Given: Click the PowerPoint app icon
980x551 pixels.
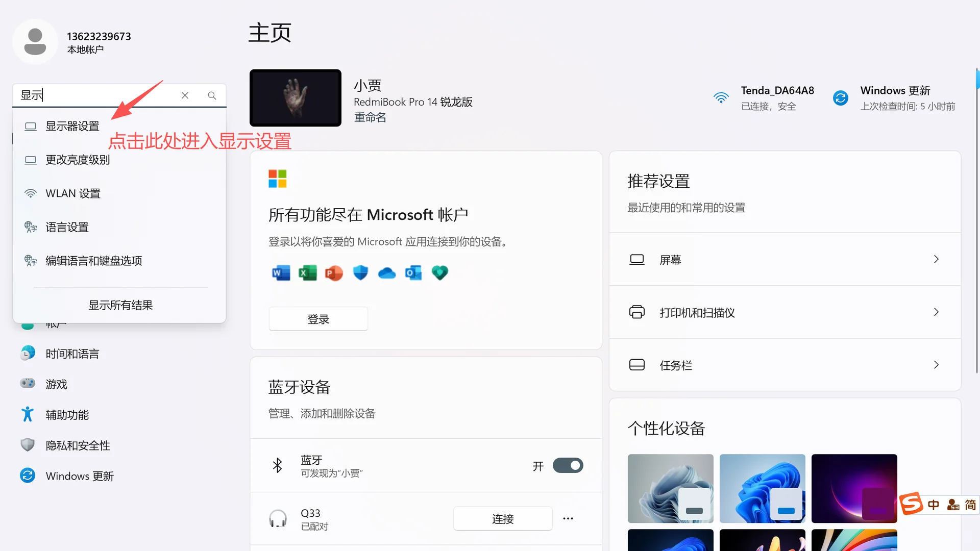Looking at the screenshot, I should click(x=334, y=273).
